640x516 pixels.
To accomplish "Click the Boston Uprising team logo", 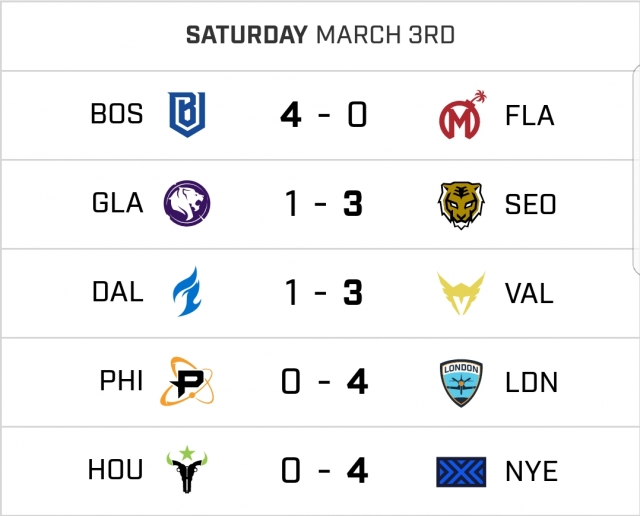I will 187,114.
